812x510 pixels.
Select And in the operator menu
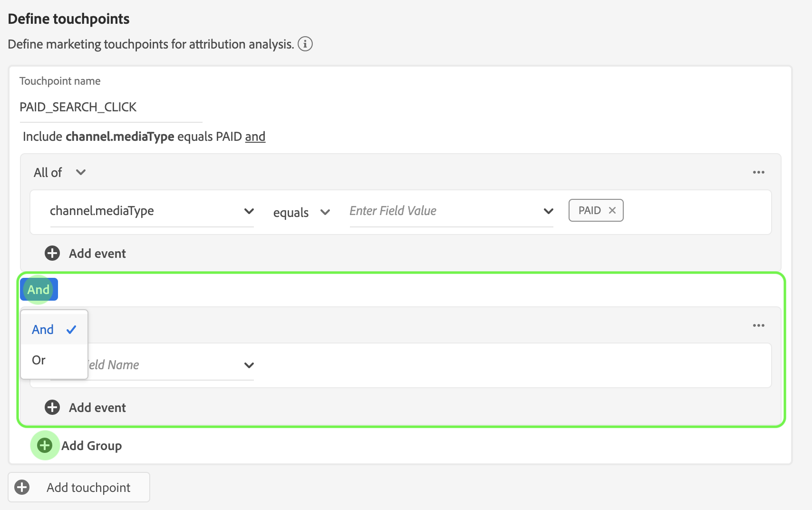[x=43, y=330]
